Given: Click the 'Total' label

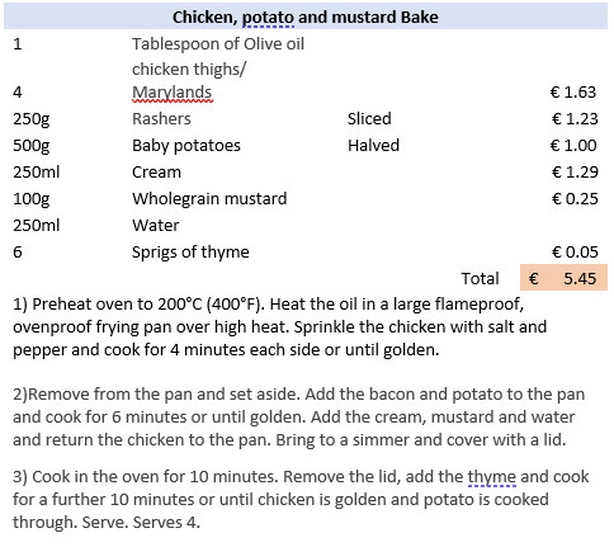Looking at the screenshot, I should (480, 279).
